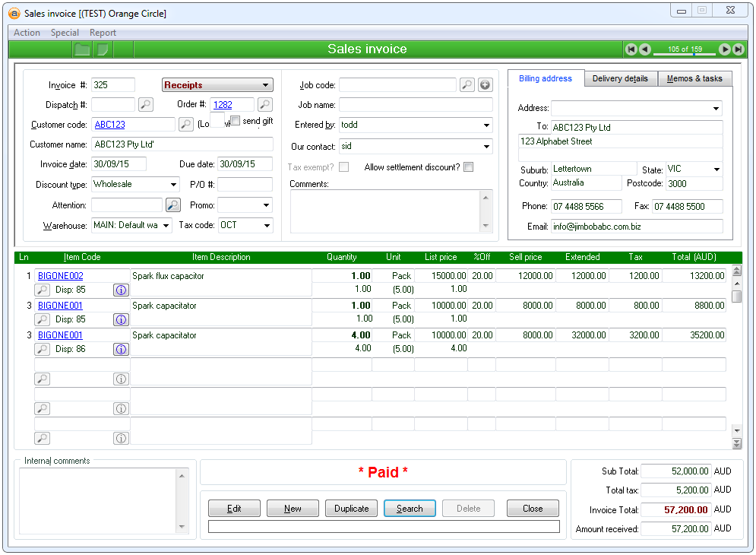The width and height of the screenshot is (756, 555).
Task: Jump to the first invoice record
Action: pyautogui.click(x=631, y=49)
